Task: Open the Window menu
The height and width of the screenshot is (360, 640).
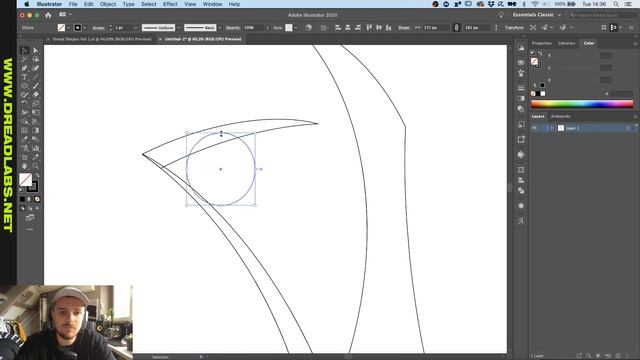Action: [213, 4]
